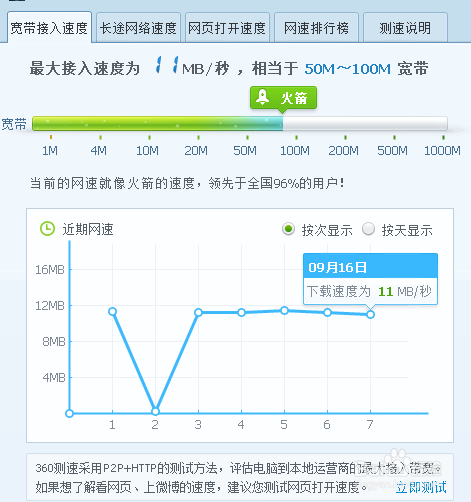Click the 20M scale label
This screenshot has height=502, width=471.
coord(196,151)
